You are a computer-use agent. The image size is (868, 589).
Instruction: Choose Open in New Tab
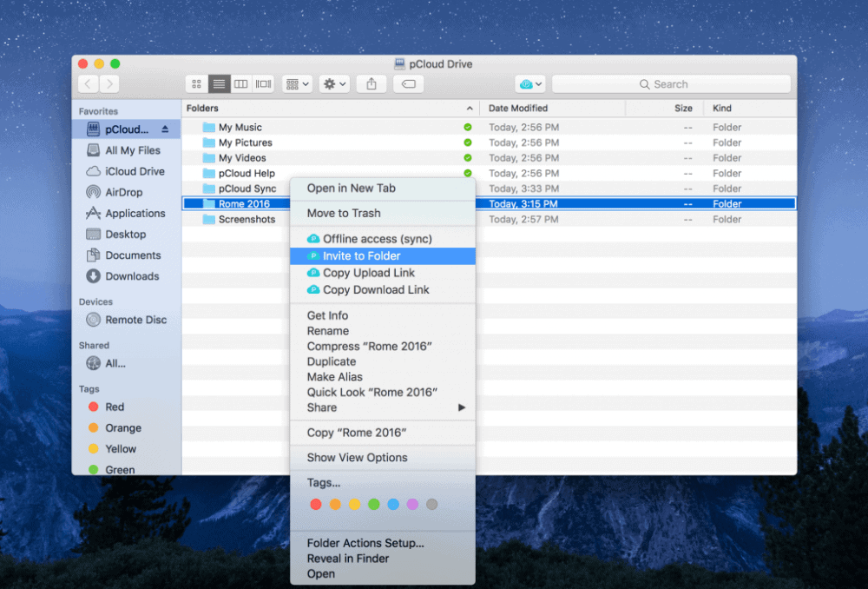[383, 189]
